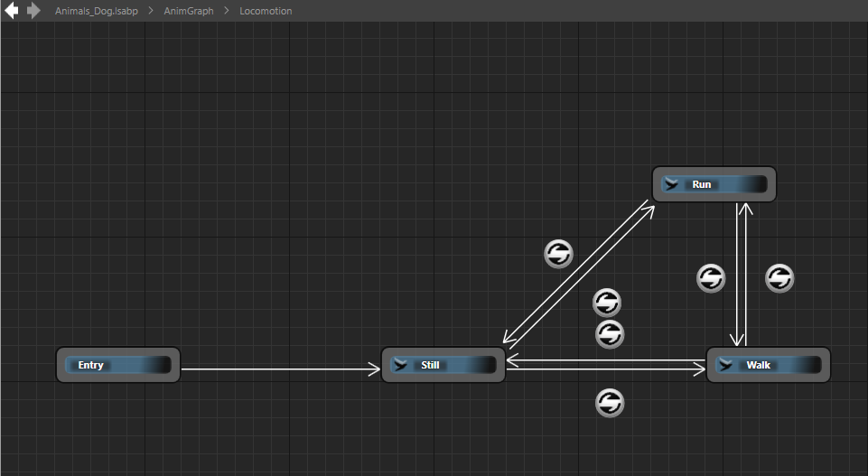Jump to the AnimGraph breadcrumb level
The width and height of the screenshot is (868, 476).
(x=189, y=11)
